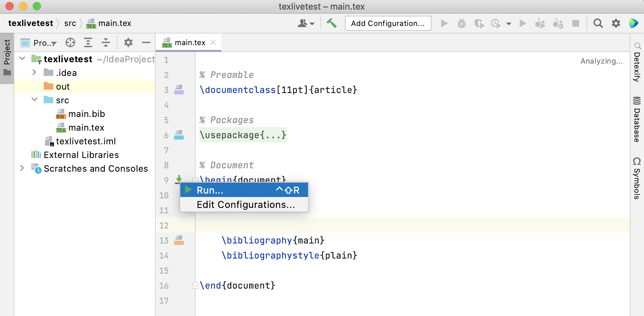
Task: Select the main.tex editor tab
Action: pos(190,42)
